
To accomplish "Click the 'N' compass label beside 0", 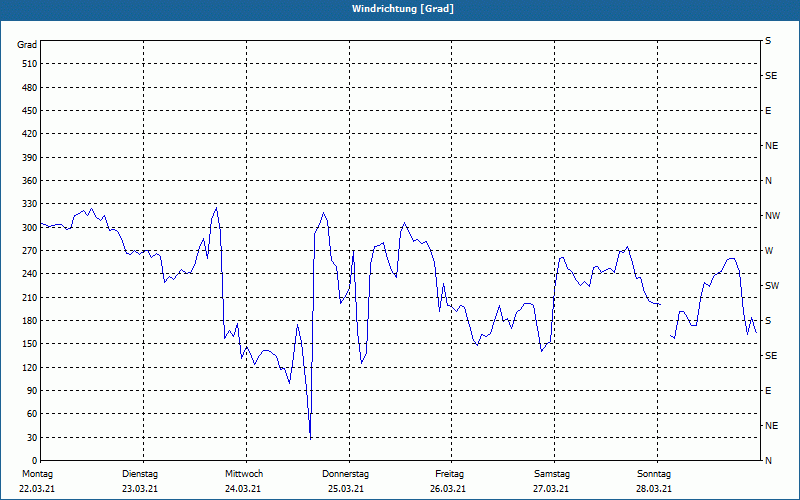I will pos(768,461).
